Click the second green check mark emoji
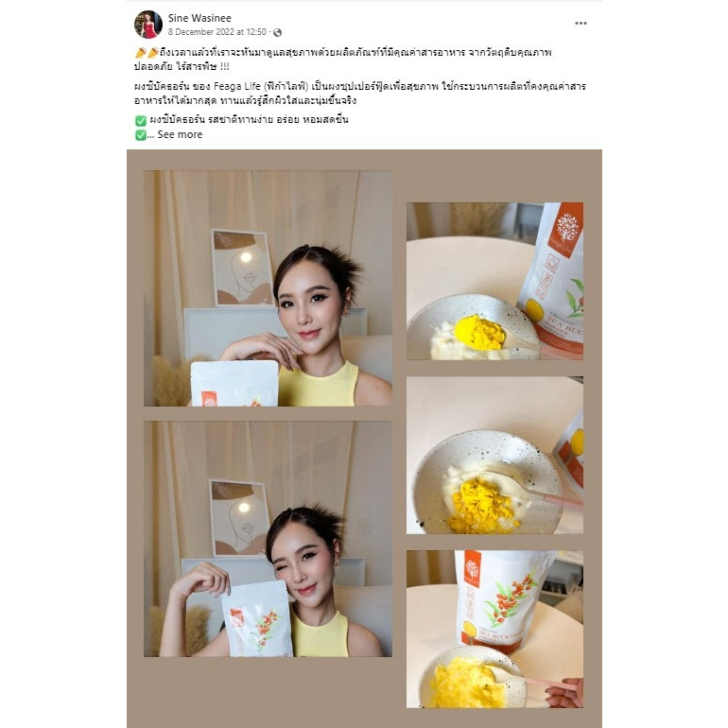The height and width of the screenshot is (728, 728). coord(141,135)
